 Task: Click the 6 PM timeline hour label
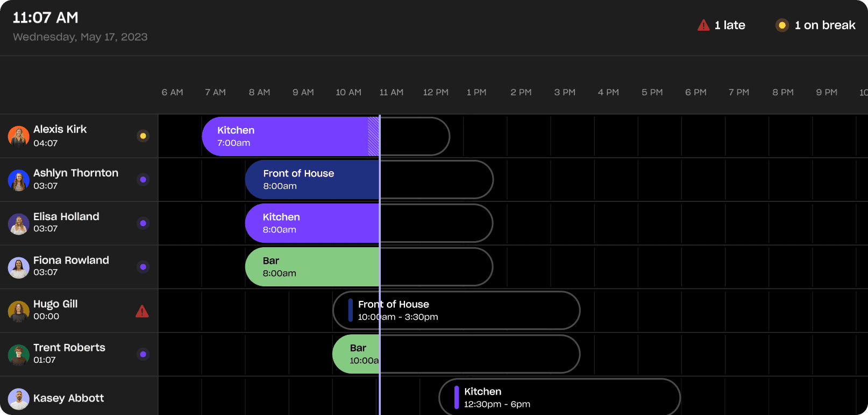[x=695, y=93]
